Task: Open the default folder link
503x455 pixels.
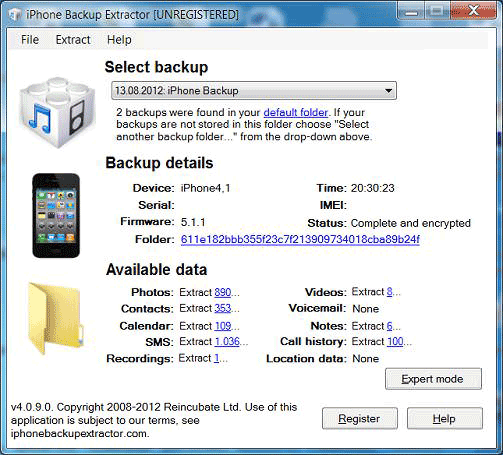Action: click(x=295, y=112)
